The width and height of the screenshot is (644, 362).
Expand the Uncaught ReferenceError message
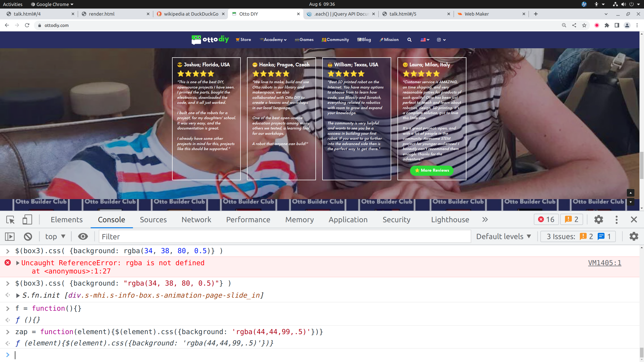pyautogui.click(x=18, y=263)
